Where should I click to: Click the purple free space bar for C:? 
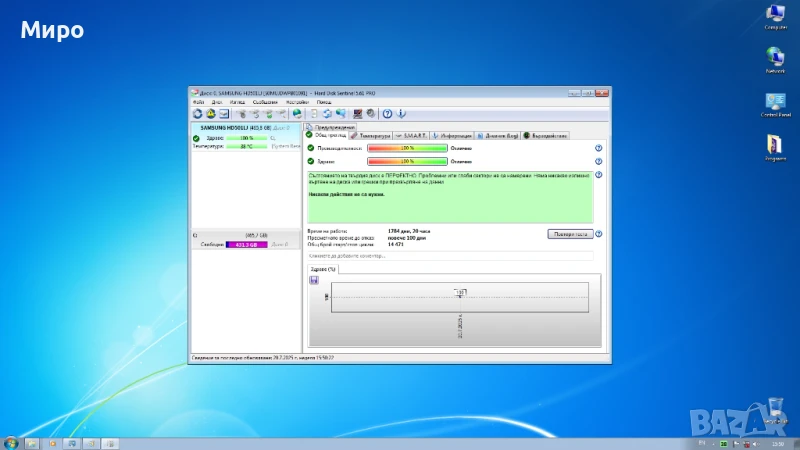tap(246, 244)
